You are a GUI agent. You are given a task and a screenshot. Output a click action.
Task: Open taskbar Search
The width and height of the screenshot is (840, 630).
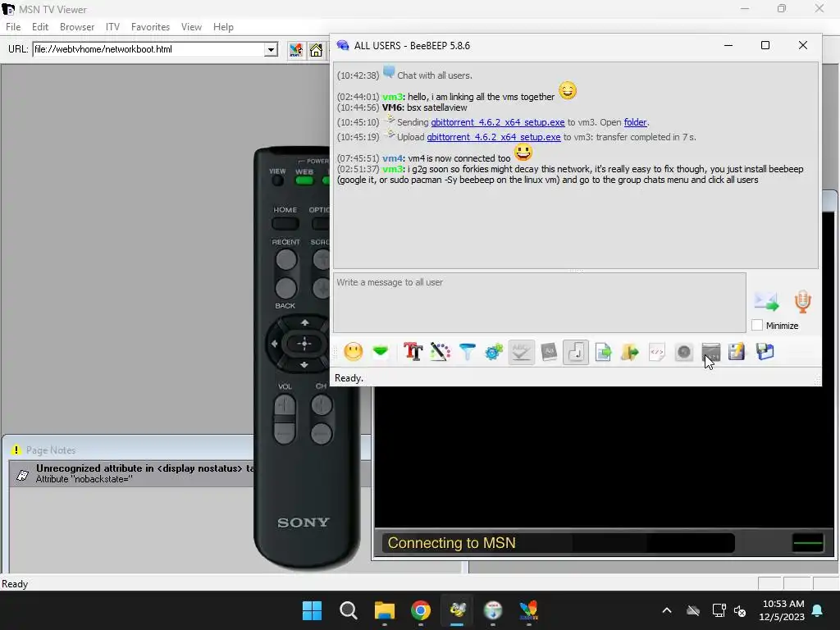pyautogui.click(x=348, y=610)
